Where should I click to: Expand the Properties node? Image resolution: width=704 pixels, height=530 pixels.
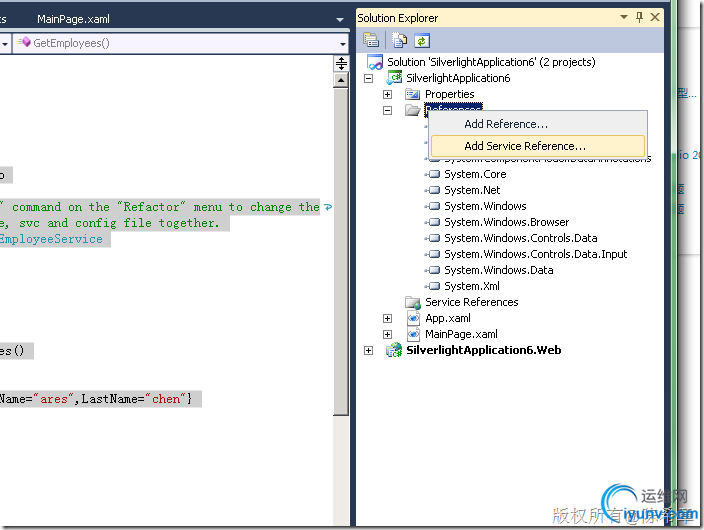point(388,94)
